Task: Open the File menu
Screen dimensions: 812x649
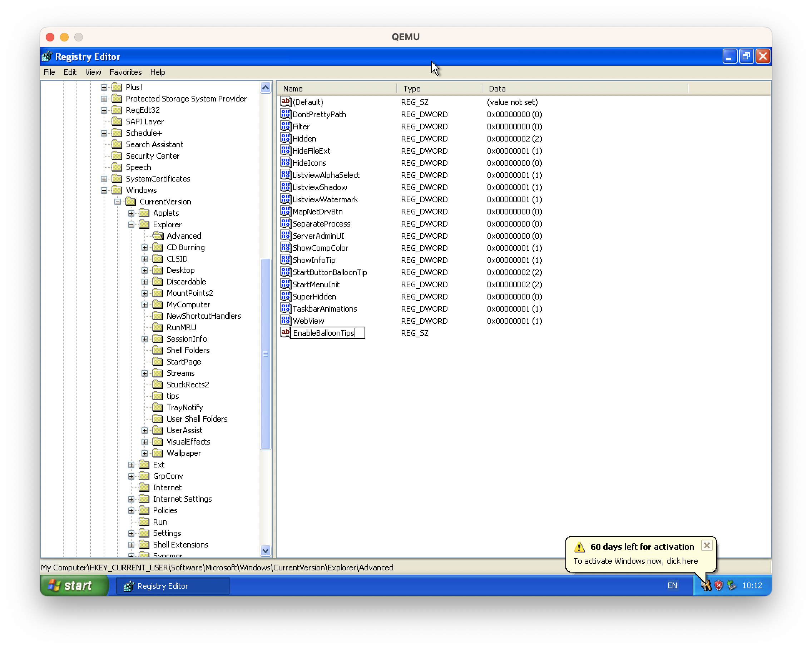Action: click(49, 72)
